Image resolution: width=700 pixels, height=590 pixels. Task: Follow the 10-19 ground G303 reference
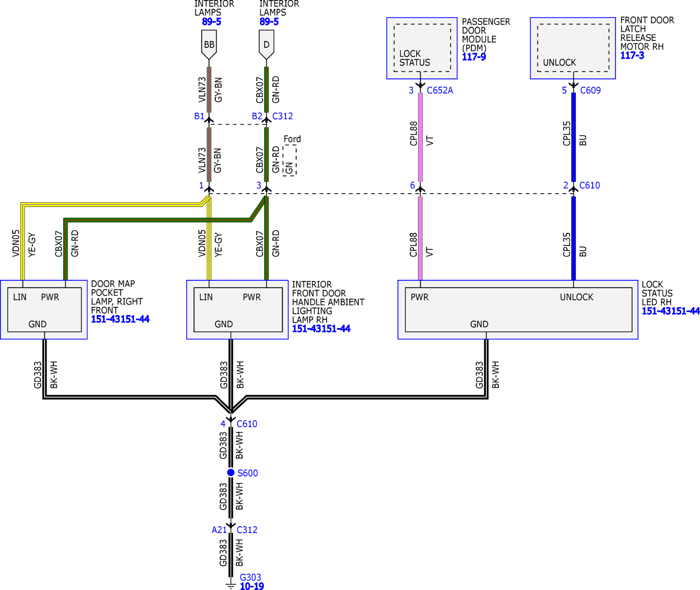[x=252, y=586]
